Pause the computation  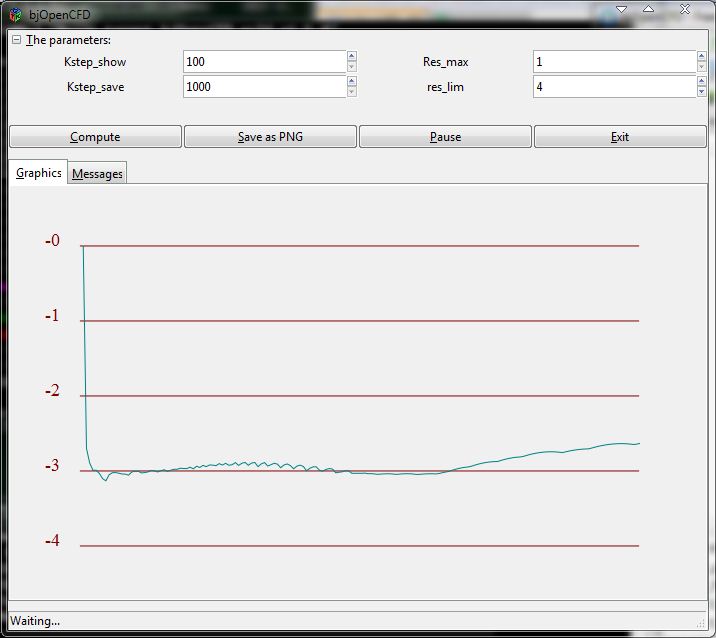coord(445,137)
